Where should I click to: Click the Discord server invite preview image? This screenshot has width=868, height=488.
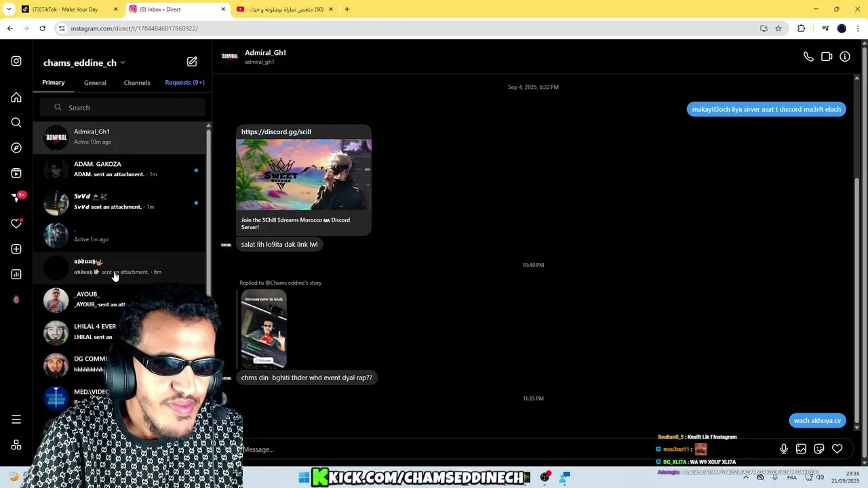(304, 175)
